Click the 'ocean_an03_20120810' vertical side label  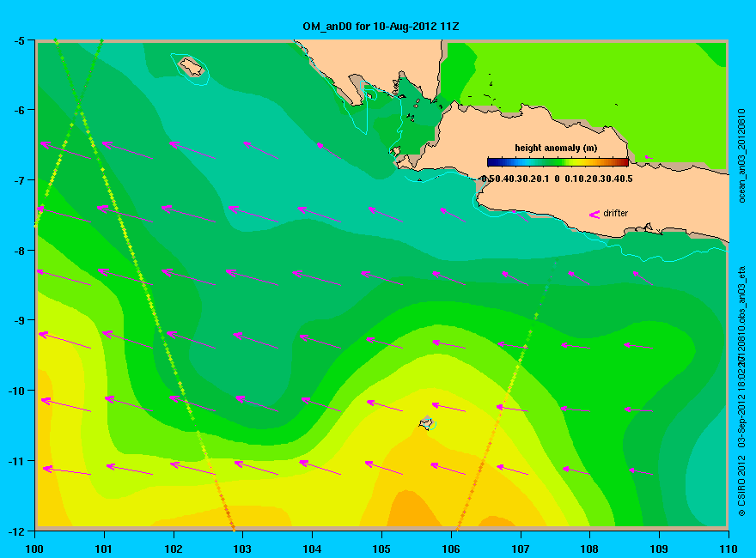click(742, 155)
